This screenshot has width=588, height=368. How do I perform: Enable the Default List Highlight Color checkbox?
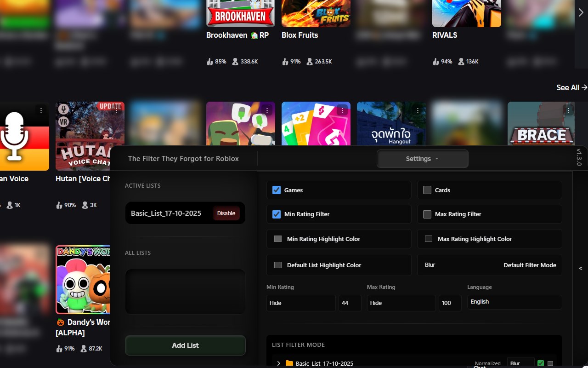tap(278, 265)
